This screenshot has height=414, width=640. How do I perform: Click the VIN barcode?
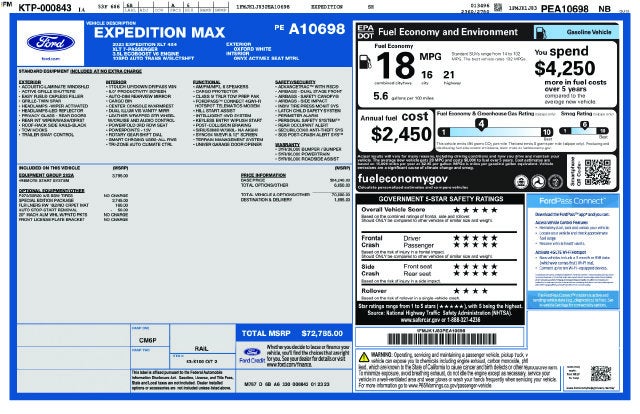(x=442, y=339)
